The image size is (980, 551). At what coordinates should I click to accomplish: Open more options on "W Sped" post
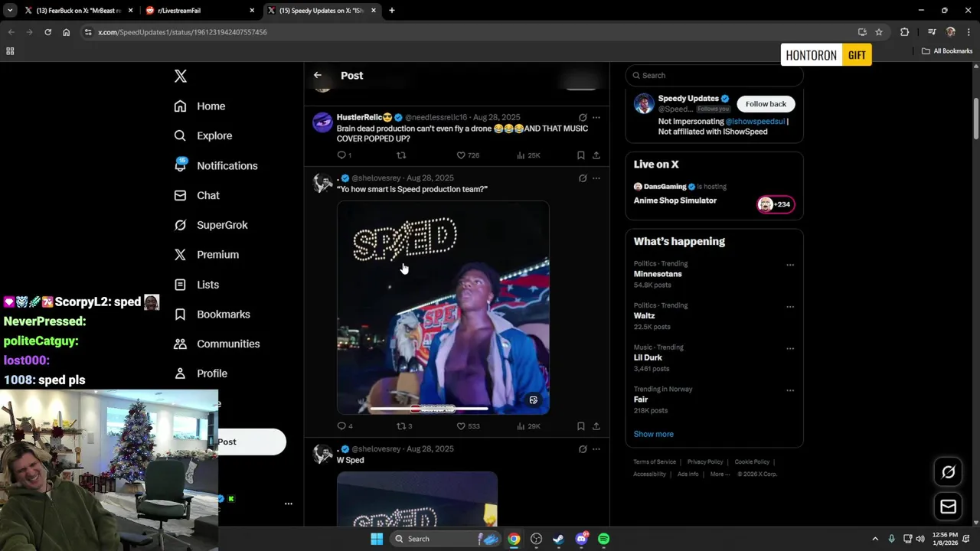coord(596,449)
